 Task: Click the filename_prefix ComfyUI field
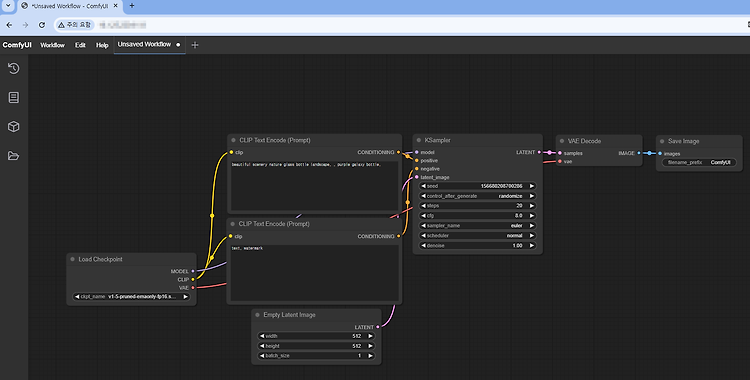[x=699, y=163]
